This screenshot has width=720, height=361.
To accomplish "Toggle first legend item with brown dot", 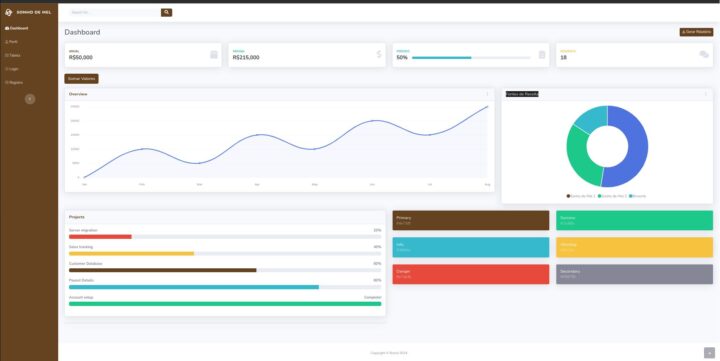I will pos(581,196).
